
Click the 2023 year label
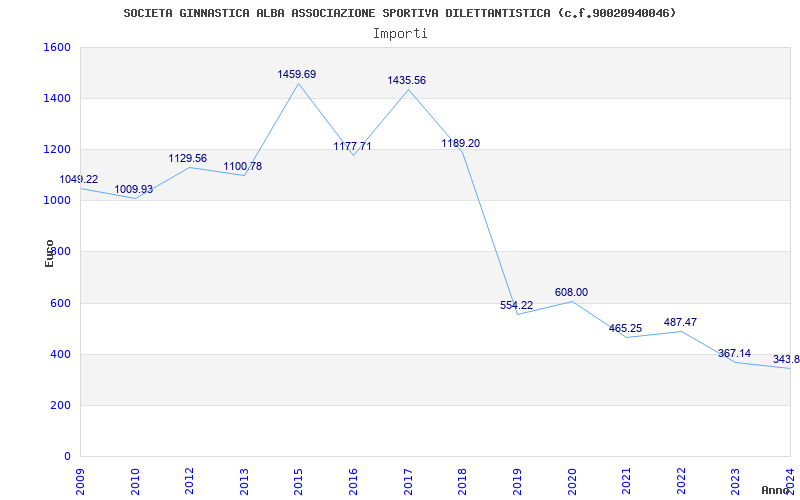[736, 482]
